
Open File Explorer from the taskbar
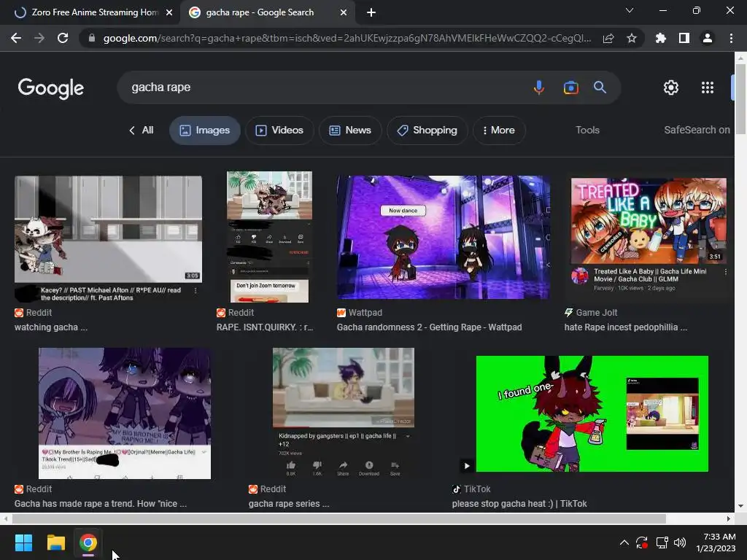click(55, 542)
